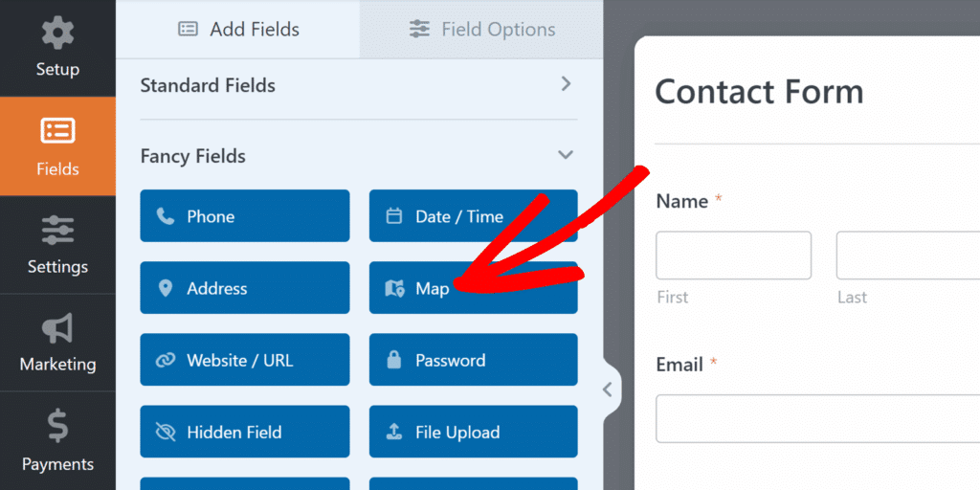Switch to the Field Options tab
Screen dimensions: 980x490
481,30
